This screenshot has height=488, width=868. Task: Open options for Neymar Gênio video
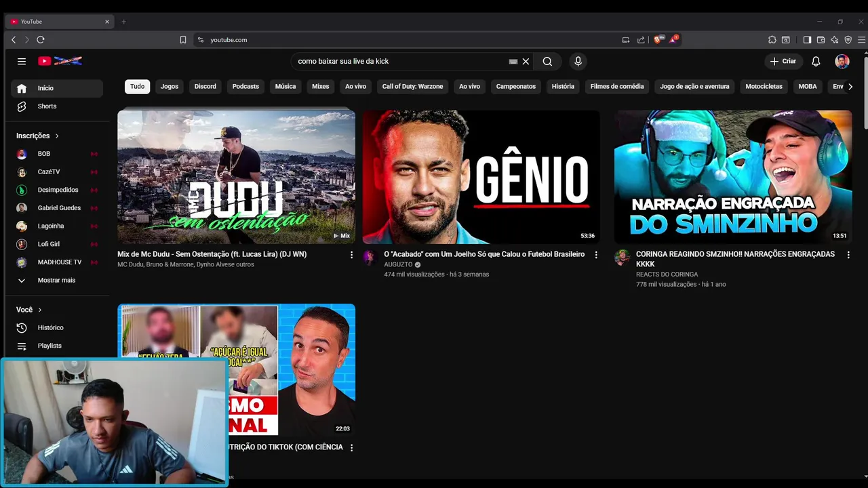(x=596, y=255)
